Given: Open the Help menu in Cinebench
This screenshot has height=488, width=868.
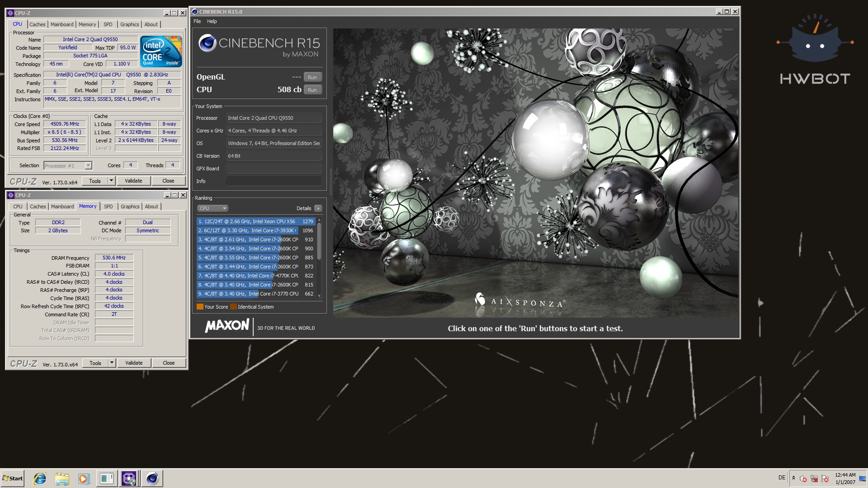Looking at the screenshot, I should point(212,21).
